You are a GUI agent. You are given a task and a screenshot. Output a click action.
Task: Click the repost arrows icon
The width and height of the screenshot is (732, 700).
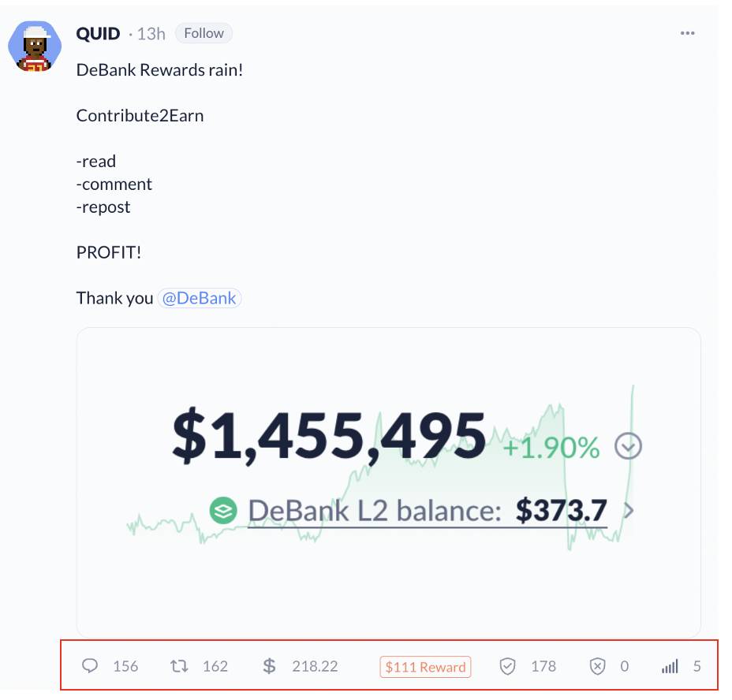click(x=179, y=665)
